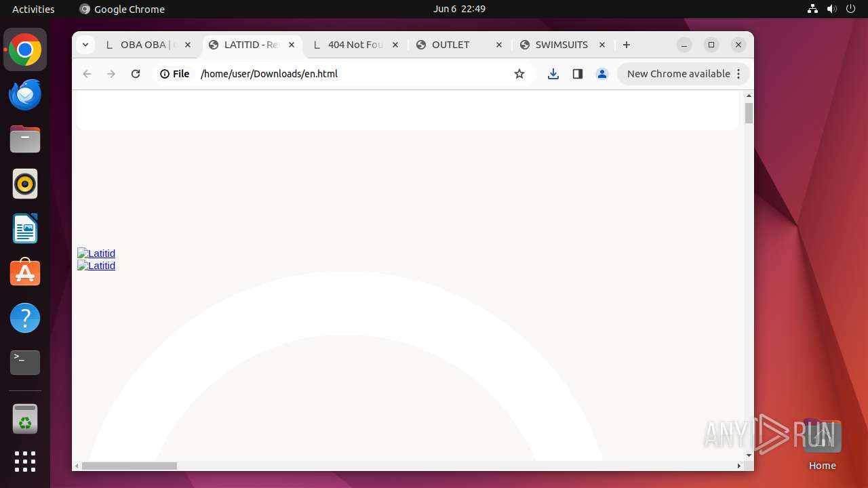Viewport: 868px width, 488px height.
Task: Open the Activities overview
Action: [33, 9]
